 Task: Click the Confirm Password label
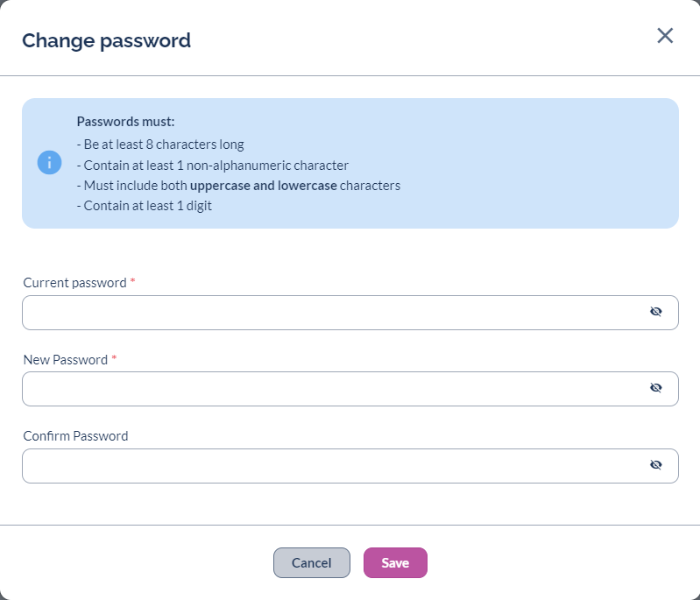tap(75, 436)
